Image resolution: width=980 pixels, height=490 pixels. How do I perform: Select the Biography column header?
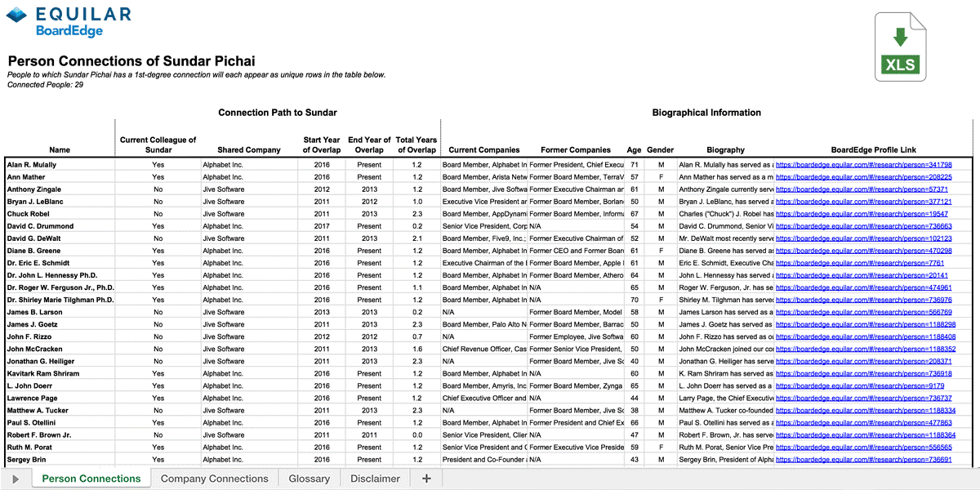(x=726, y=150)
